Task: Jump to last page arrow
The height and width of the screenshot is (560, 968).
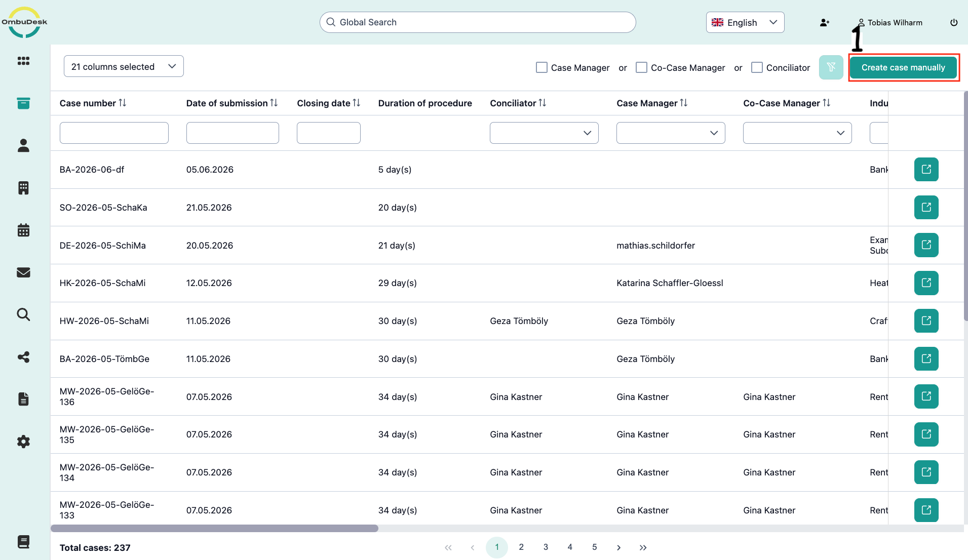Action: click(643, 547)
